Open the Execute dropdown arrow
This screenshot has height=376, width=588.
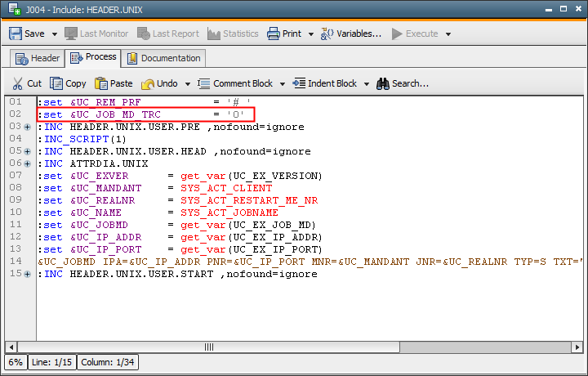click(448, 34)
